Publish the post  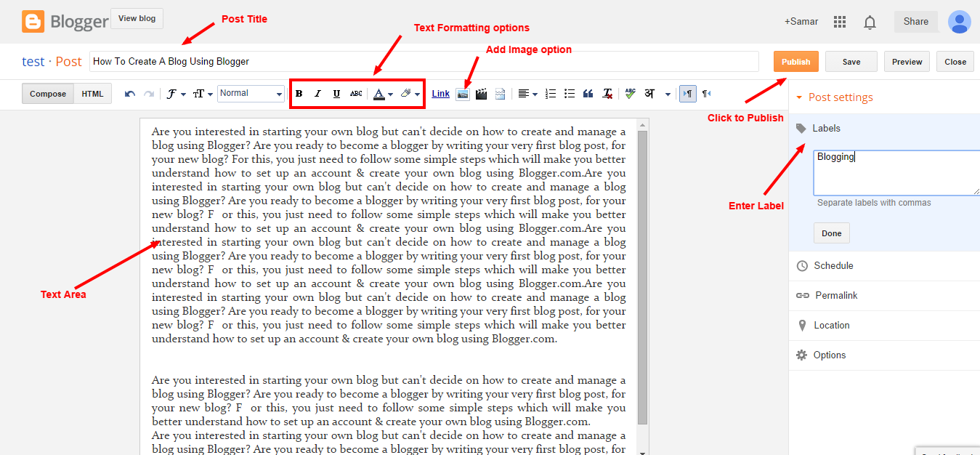796,62
